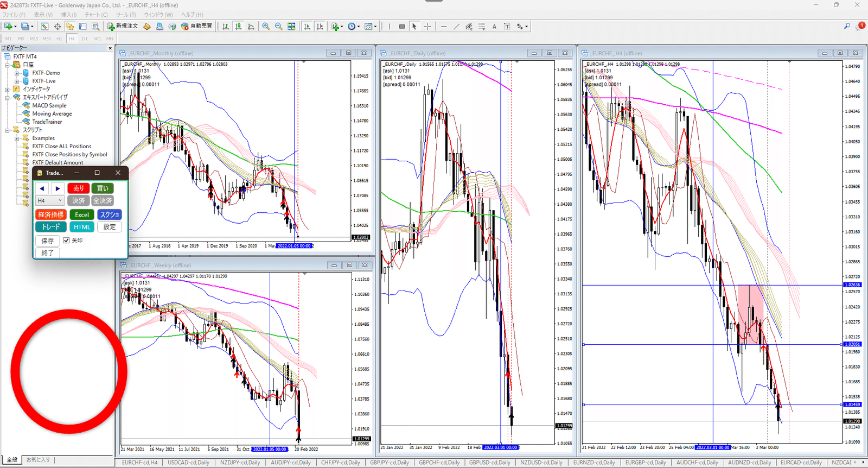Viewport: 868px width, 468px height.
Task: Collapse the エキスパートアドバイザ node
Action: click(8, 97)
